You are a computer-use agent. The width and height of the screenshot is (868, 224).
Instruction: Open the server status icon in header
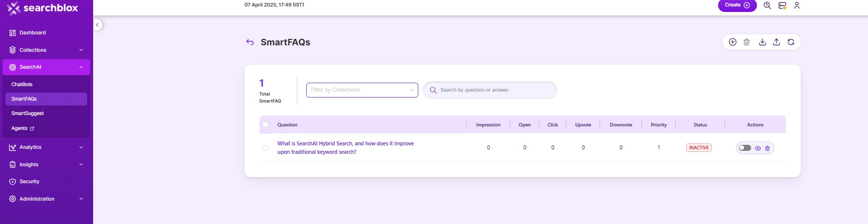point(782,5)
